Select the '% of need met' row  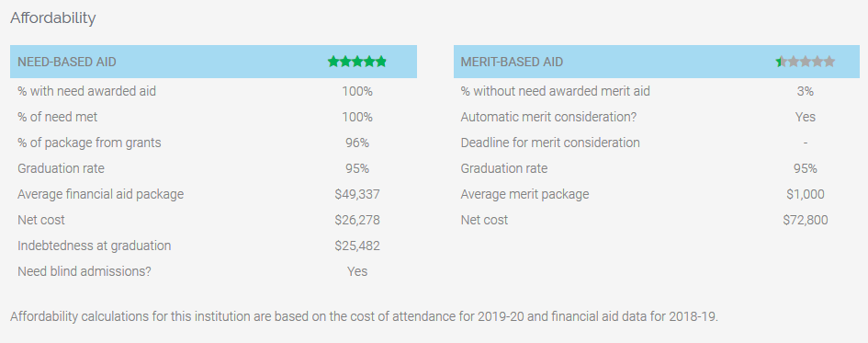tap(213, 117)
